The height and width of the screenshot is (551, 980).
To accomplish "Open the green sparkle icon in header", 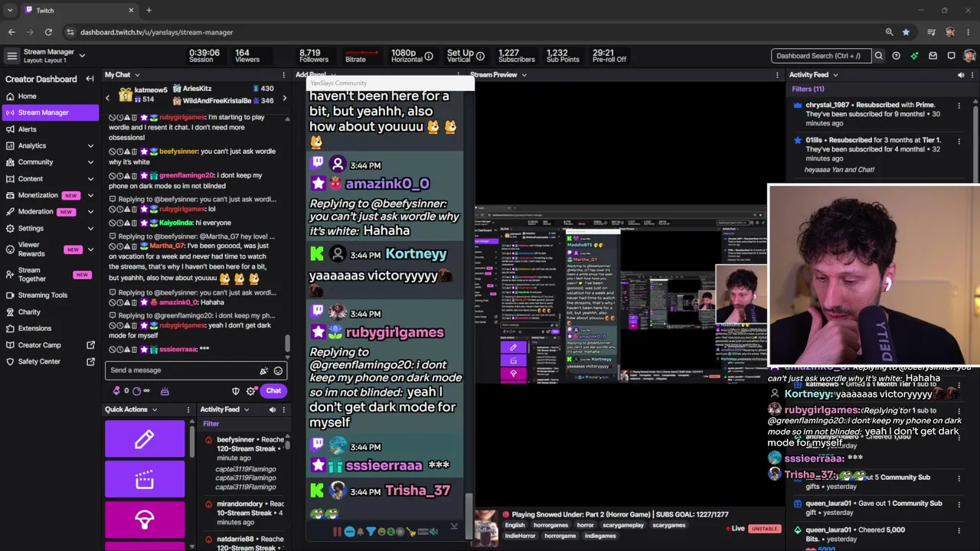I will tap(914, 56).
